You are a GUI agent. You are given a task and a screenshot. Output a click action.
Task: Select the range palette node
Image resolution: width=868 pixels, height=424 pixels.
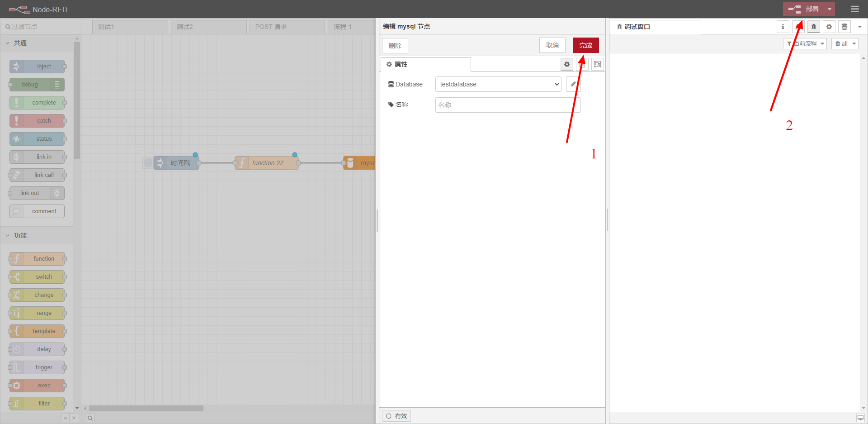37,313
